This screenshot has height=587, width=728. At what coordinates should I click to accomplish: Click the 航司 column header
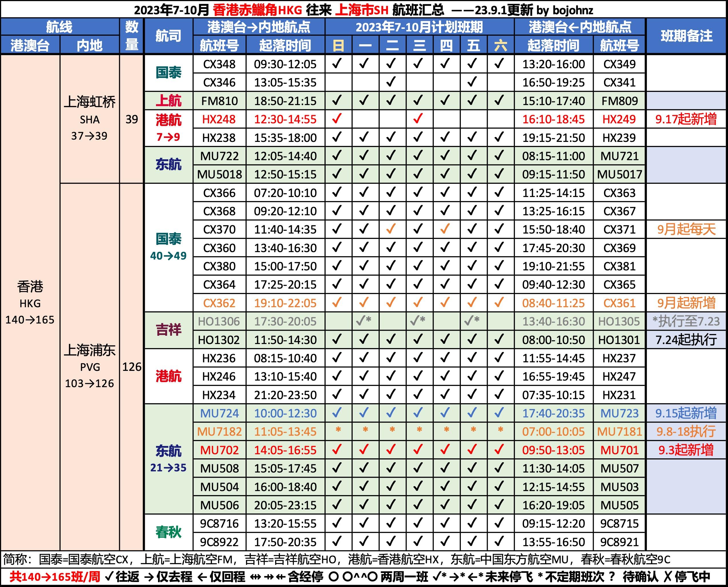click(x=168, y=36)
